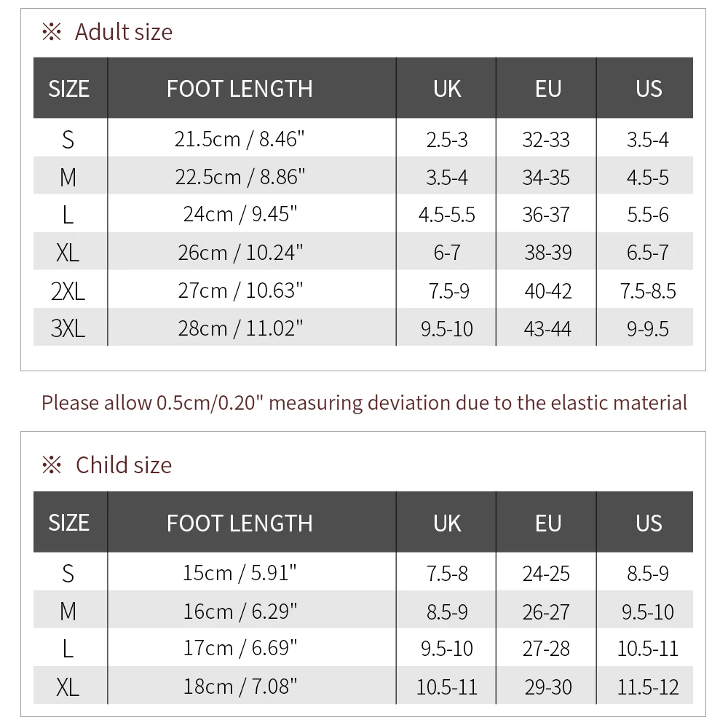
Task: Click the UK header in the adult table
Action: point(447,89)
